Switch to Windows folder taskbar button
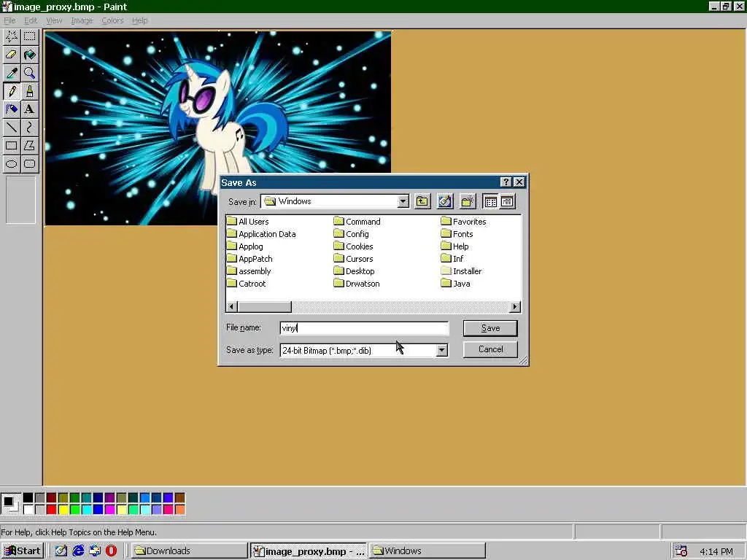The image size is (747, 560). click(x=427, y=551)
